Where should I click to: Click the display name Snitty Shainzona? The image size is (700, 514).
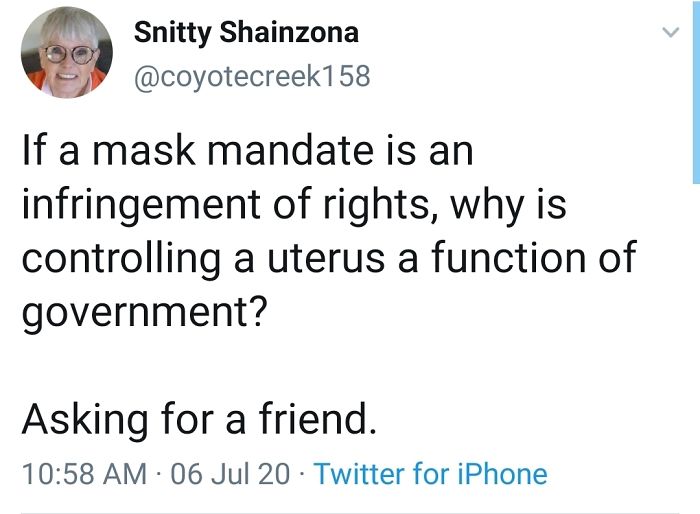pos(246,33)
